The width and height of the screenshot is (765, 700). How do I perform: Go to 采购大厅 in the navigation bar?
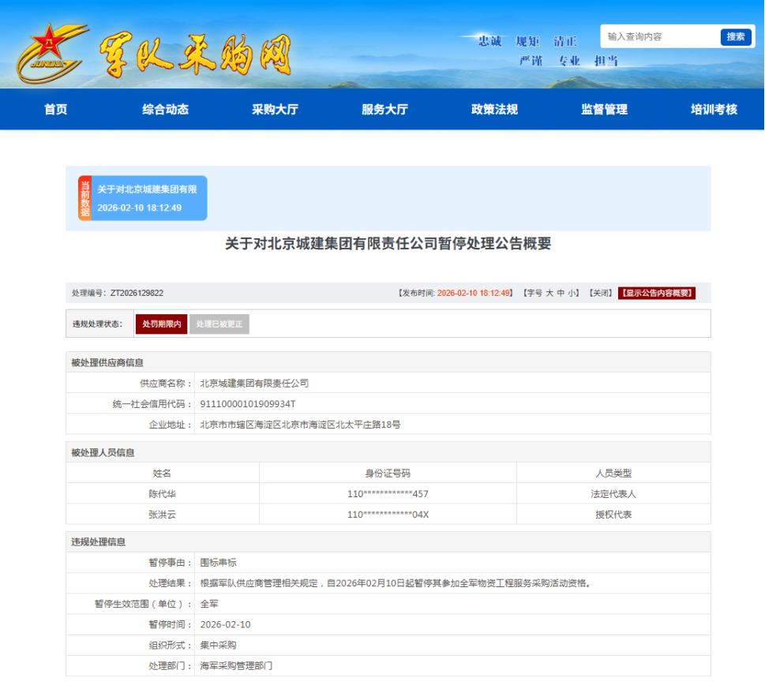274,110
